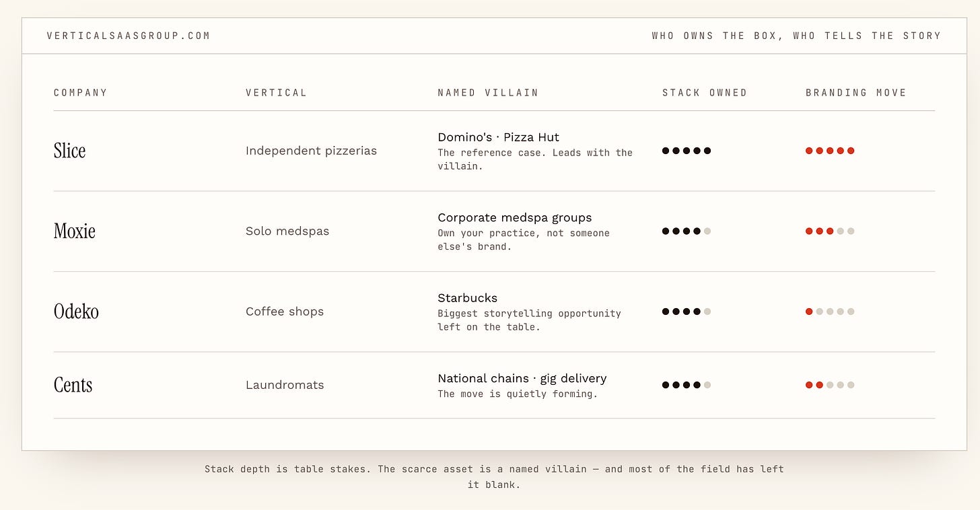Screen dimensions: 980x510
Task: Click Odeko's branding move dot rating
Action: [830, 312]
